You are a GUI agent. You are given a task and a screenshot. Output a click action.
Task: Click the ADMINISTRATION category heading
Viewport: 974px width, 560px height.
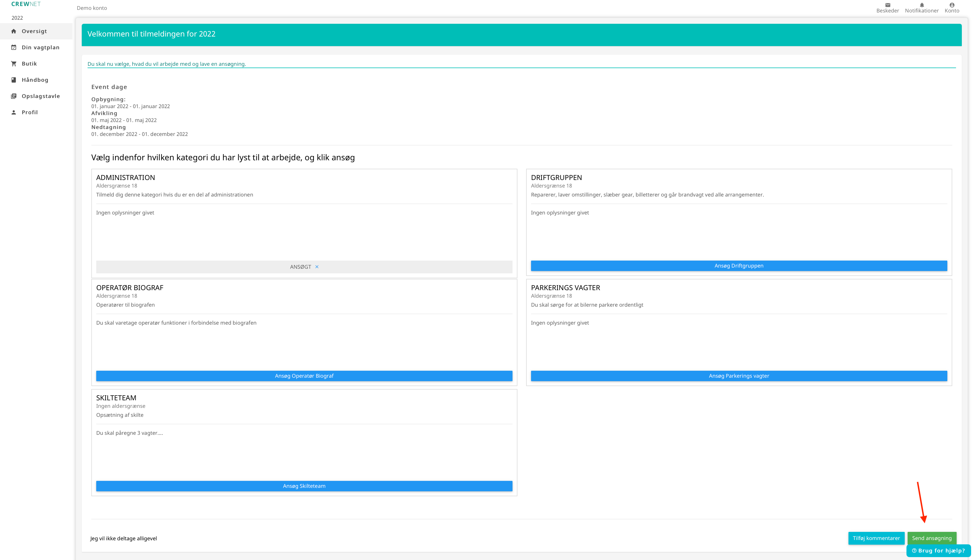click(x=125, y=177)
